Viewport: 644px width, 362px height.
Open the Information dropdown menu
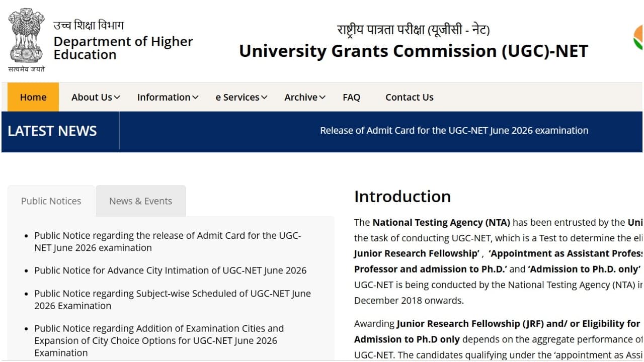(168, 98)
